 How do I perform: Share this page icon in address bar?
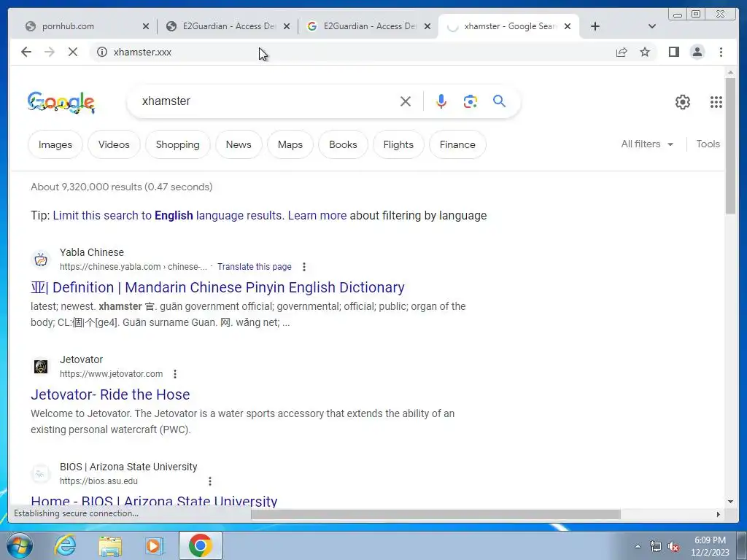(x=622, y=52)
